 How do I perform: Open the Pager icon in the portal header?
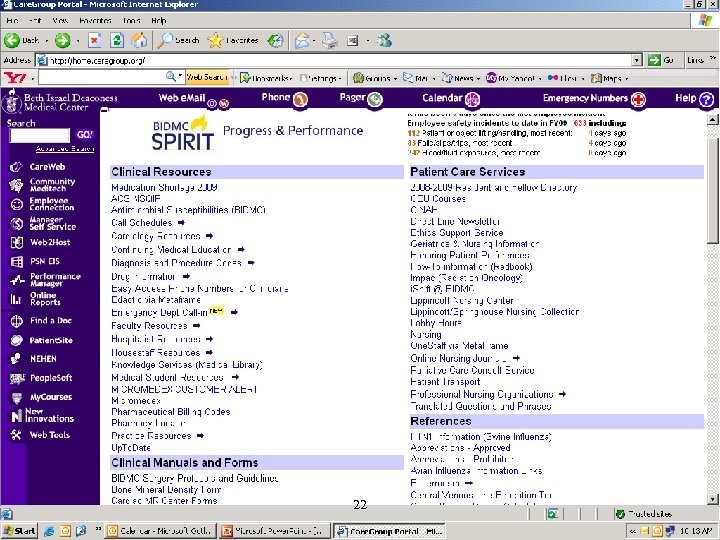tap(375, 99)
